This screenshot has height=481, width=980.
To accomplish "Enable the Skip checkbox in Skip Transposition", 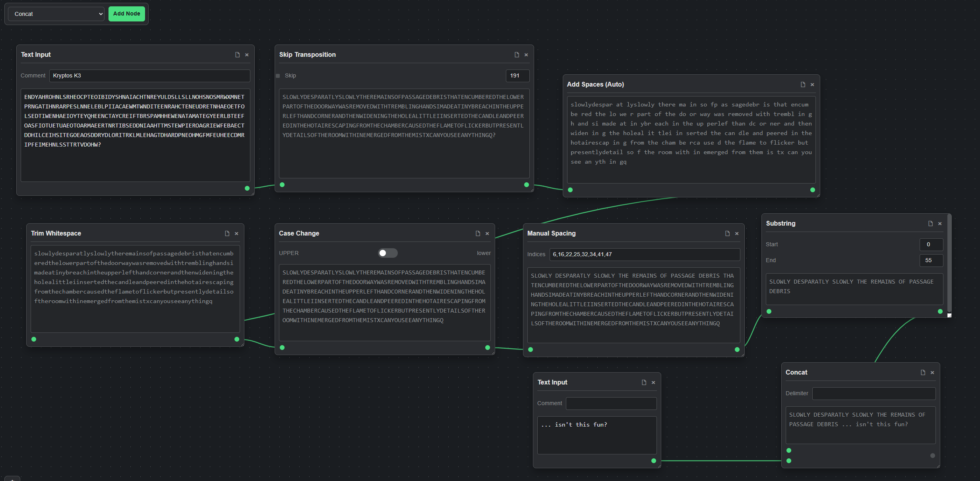I will (x=277, y=75).
